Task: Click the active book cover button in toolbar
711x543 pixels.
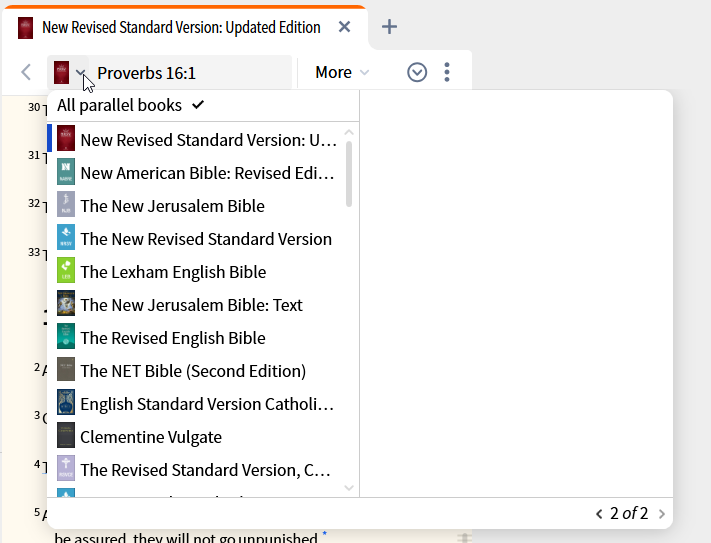Action: 61,73
